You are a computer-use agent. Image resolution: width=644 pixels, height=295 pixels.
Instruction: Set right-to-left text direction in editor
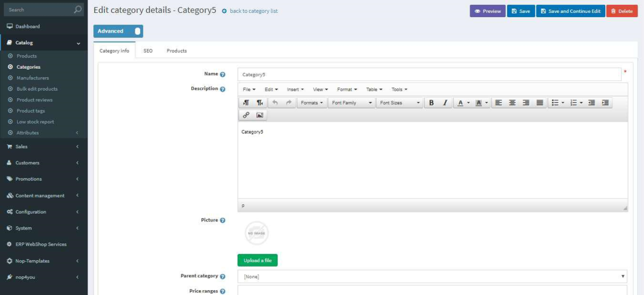[x=260, y=102]
